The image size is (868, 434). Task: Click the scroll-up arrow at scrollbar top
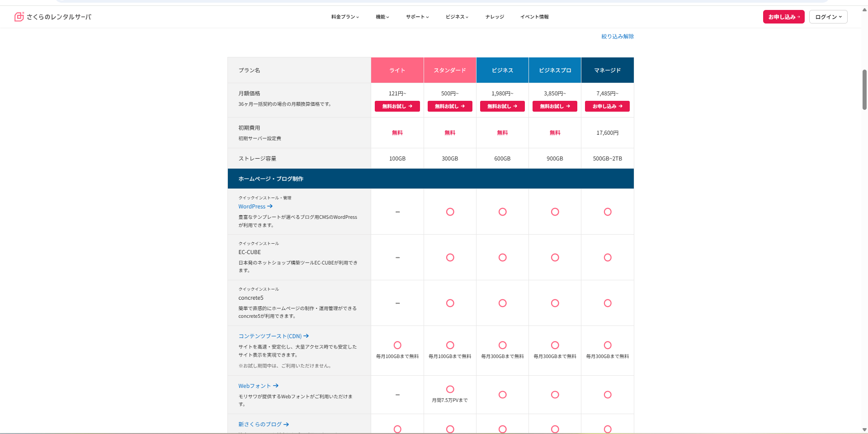point(864,9)
